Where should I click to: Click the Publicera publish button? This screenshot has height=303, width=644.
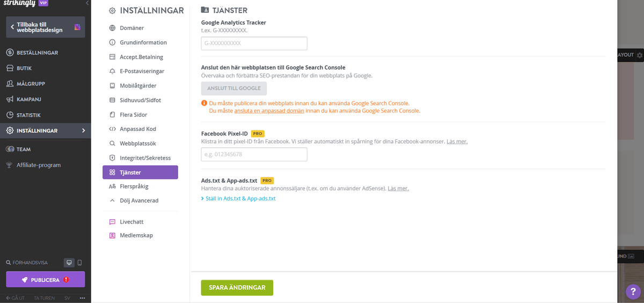click(45, 280)
